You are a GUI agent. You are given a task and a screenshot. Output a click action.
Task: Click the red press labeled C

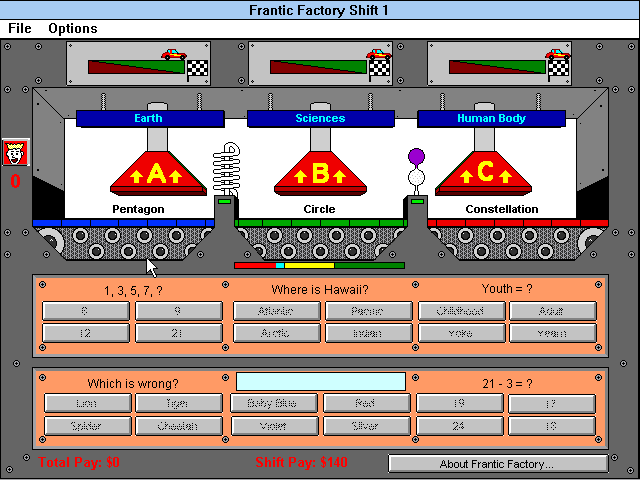pyautogui.click(x=484, y=173)
